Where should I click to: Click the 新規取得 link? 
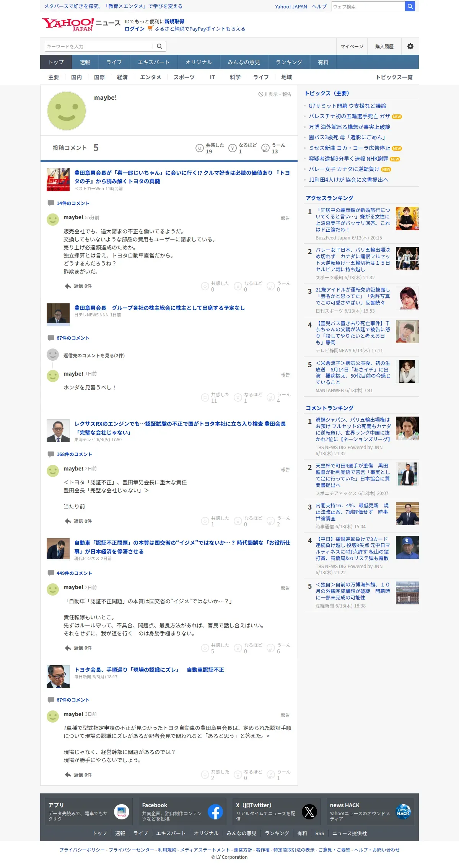point(174,21)
